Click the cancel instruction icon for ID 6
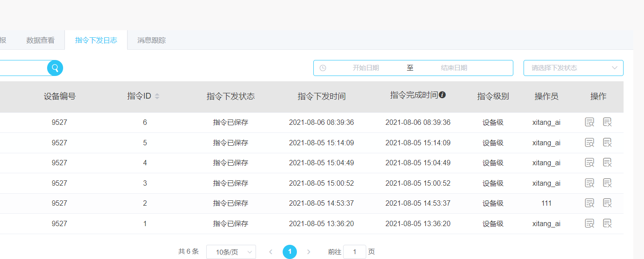644x259 pixels. point(608,122)
